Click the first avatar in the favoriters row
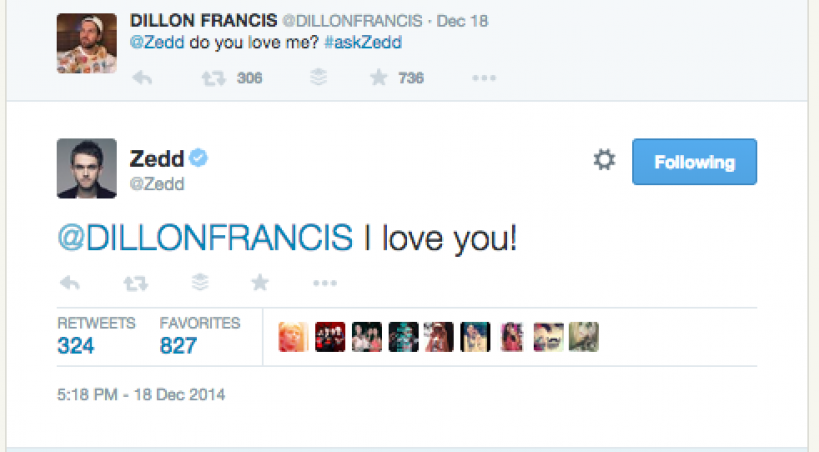The height and width of the screenshot is (452, 819). (x=292, y=337)
